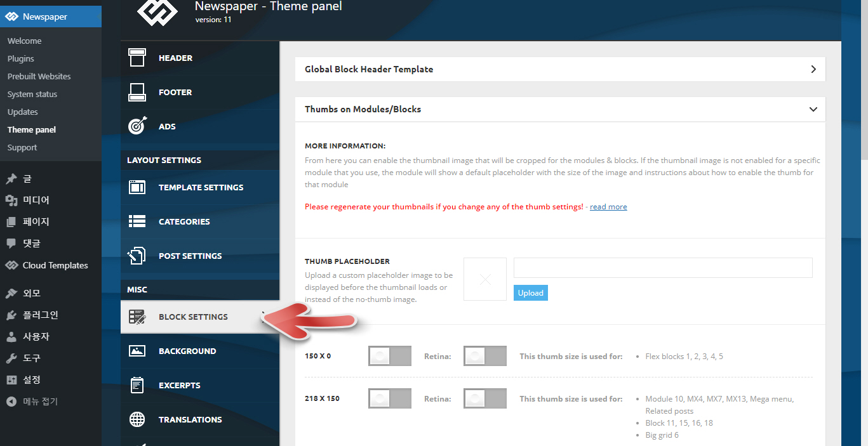Click the Post Settings icon
The image size is (868, 446).
(x=137, y=256)
